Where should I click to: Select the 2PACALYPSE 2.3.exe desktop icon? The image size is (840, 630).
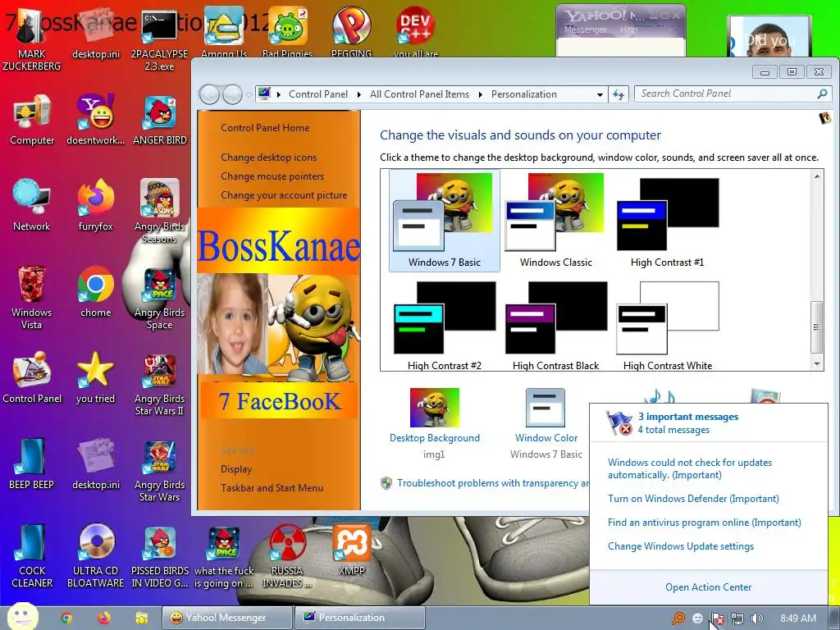pos(159,40)
